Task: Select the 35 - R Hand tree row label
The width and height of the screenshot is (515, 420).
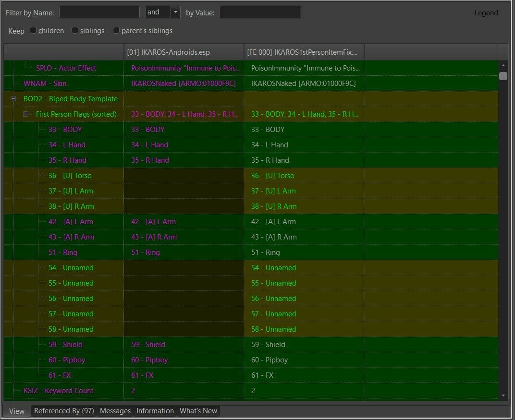Action: pos(67,160)
